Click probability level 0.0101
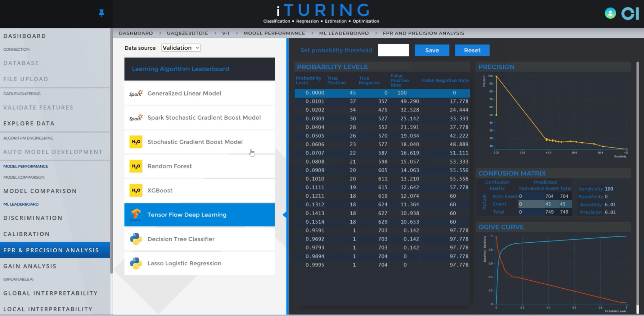This screenshot has height=316, width=644. coord(315,101)
